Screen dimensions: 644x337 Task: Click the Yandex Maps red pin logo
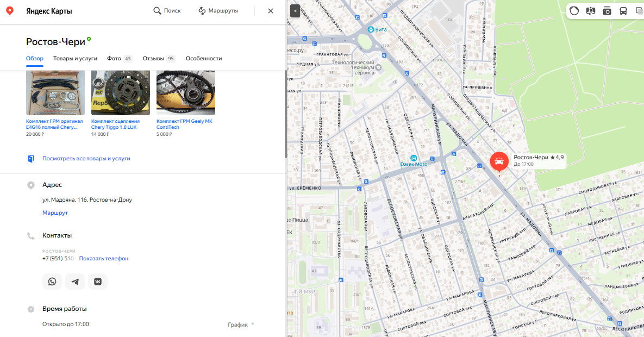[x=10, y=11]
